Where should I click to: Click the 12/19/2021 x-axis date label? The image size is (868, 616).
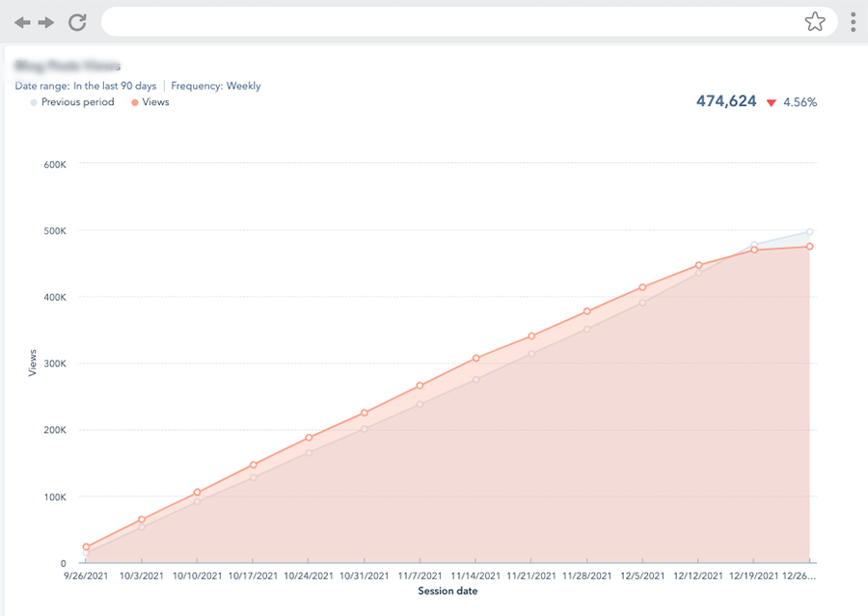click(x=753, y=576)
